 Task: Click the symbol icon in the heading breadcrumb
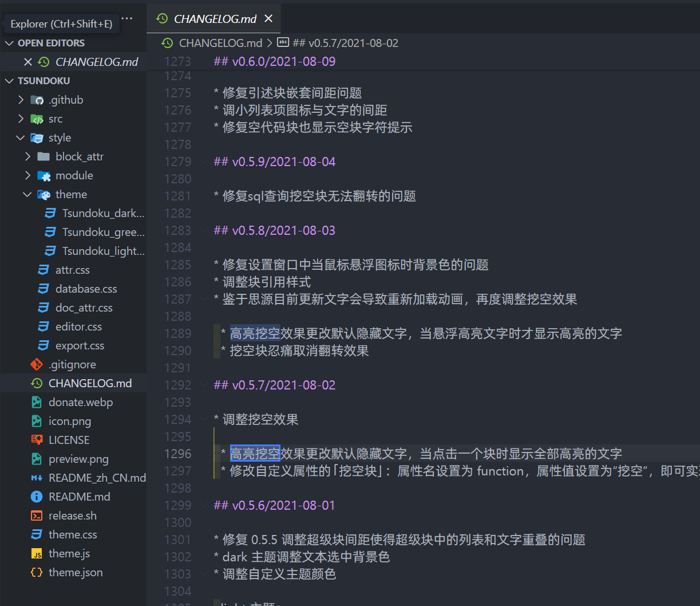pos(283,42)
